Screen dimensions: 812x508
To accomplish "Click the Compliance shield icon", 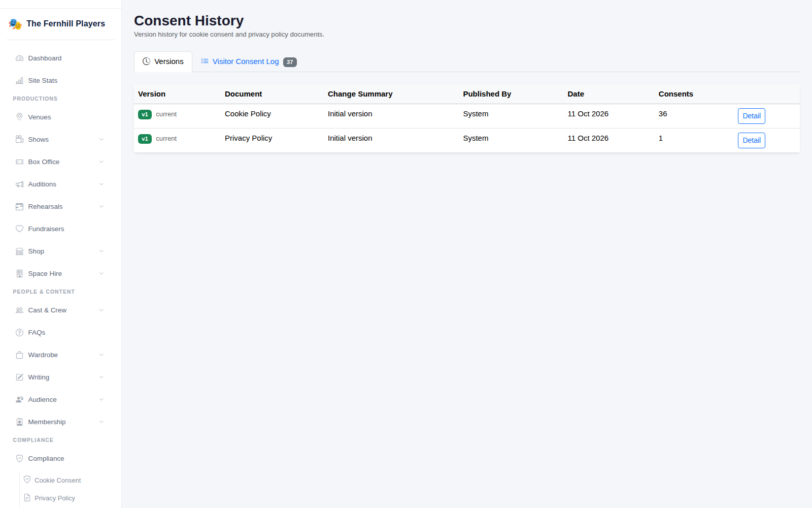I will [x=19, y=459].
